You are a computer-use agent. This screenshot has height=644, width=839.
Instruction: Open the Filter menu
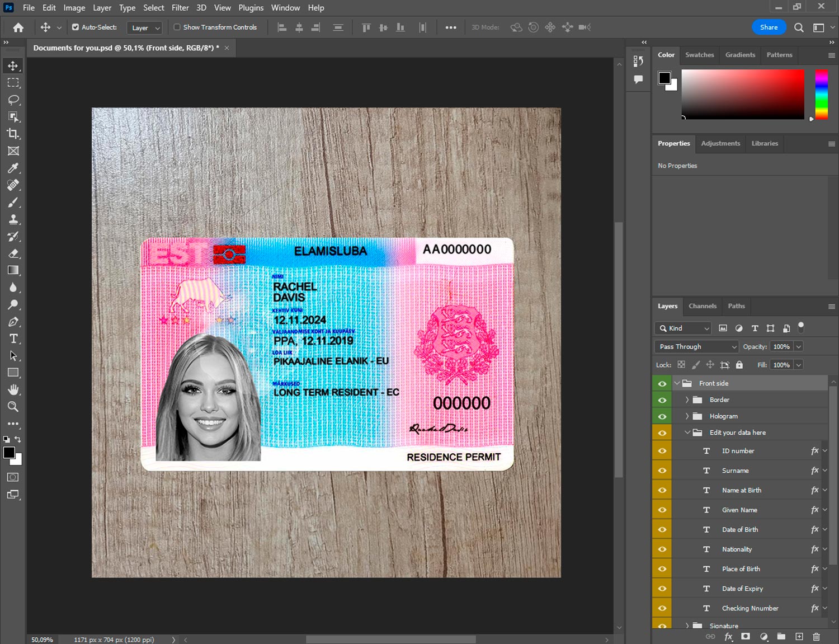180,8
